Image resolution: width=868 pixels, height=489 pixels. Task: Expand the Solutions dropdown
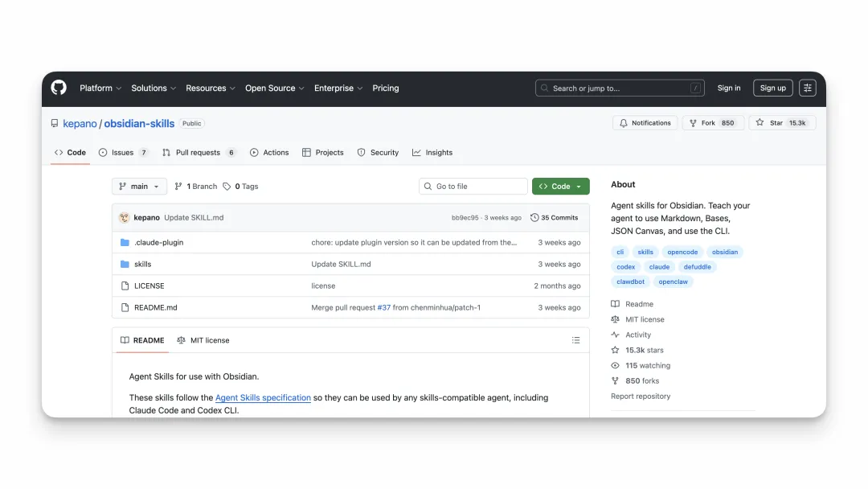tap(154, 88)
